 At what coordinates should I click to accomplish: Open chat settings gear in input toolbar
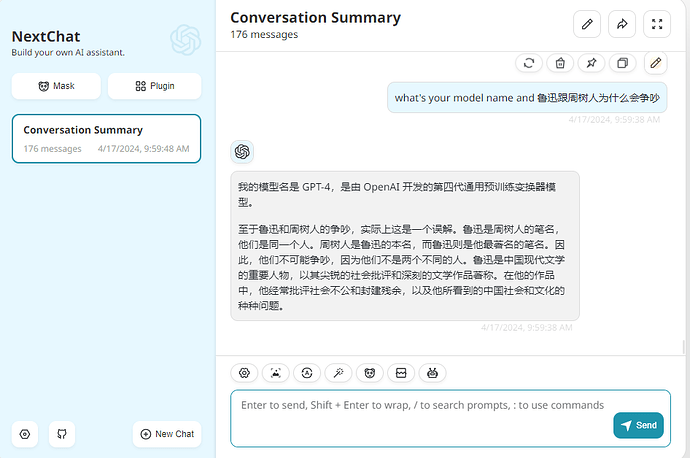pyautogui.click(x=244, y=373)
